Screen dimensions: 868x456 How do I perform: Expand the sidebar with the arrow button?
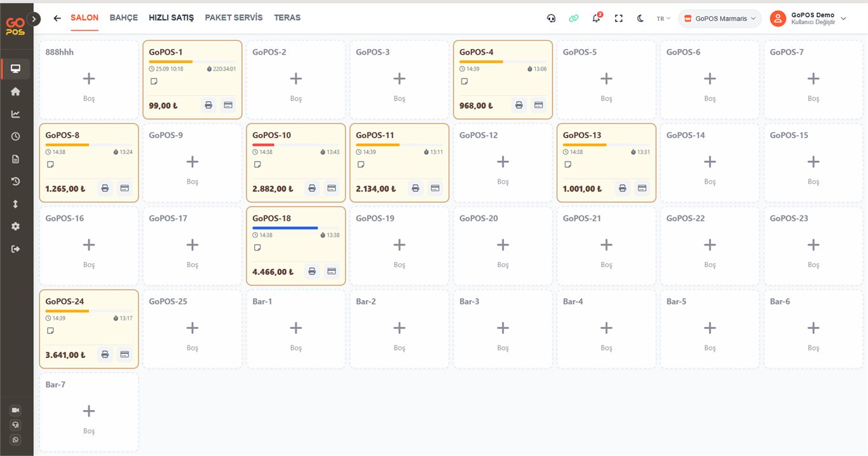point(34,19)
